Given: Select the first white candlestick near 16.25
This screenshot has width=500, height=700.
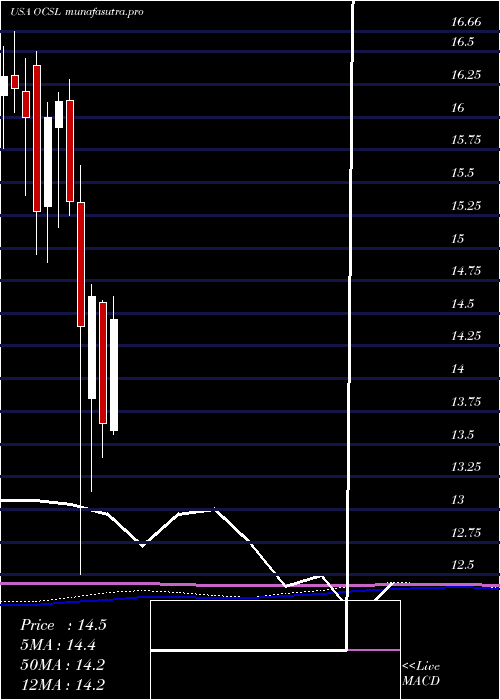Looking at the screenshot, I should 4,86.
